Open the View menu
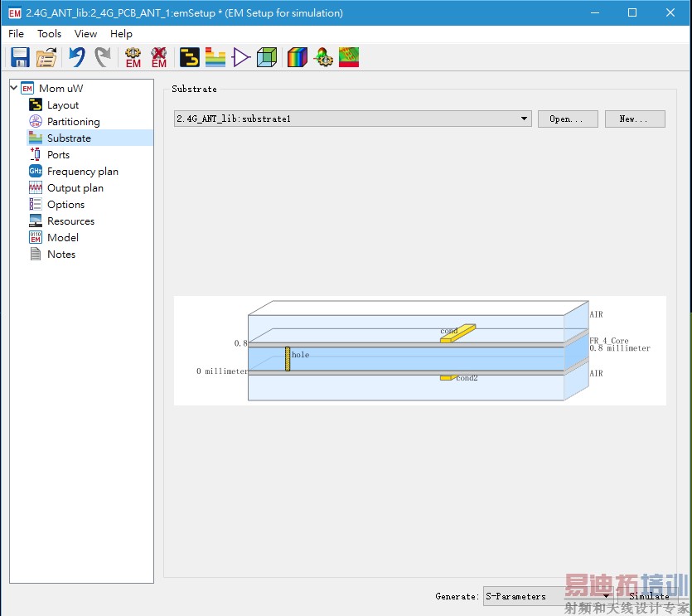Screen dimensions: 692x616 (x=85, y=33)
